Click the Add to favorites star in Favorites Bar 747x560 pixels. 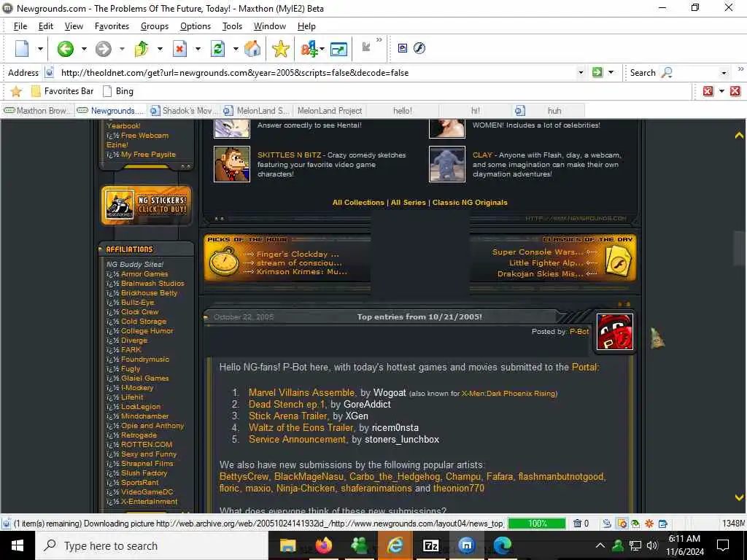[16, 91]
